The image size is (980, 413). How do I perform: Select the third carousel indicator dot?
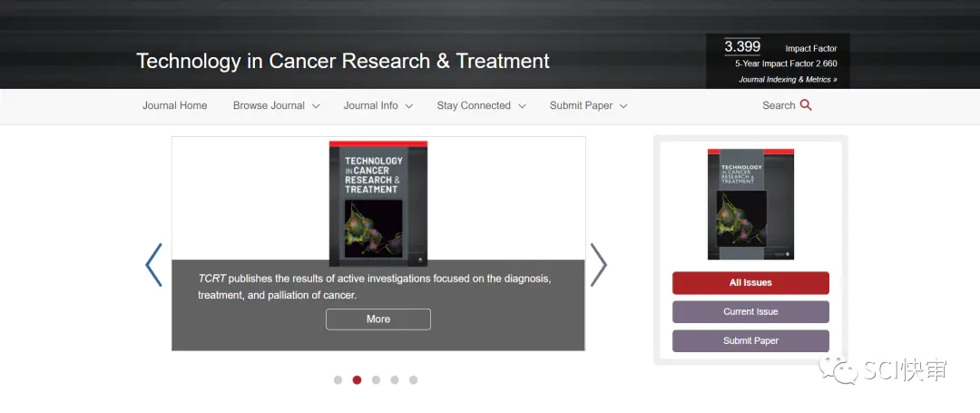(x=376, y=380)
